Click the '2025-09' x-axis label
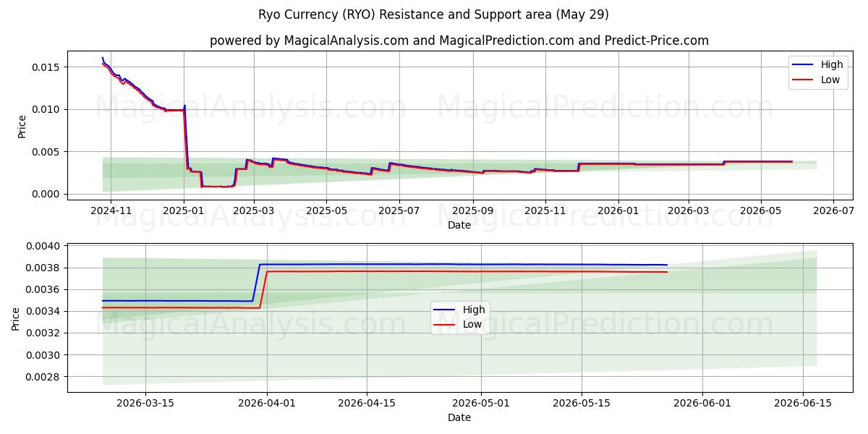This screenshot has width=868, height=434. [473, 210]
